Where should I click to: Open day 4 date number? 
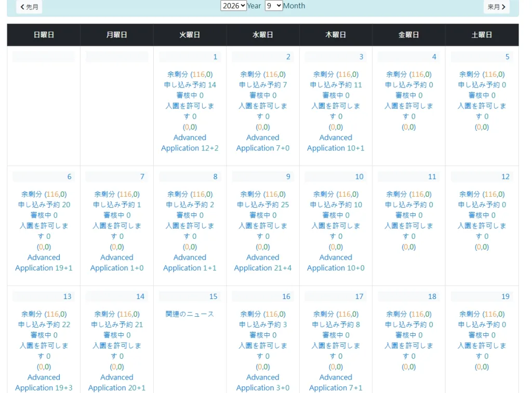click(x=434, y=57)
